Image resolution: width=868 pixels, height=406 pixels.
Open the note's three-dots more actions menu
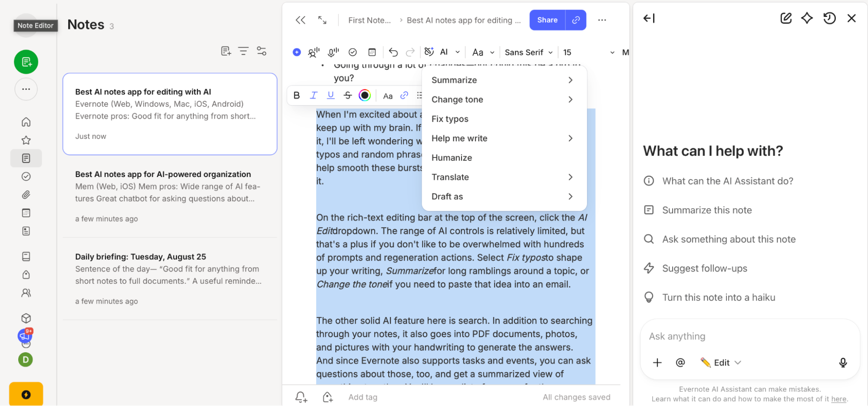[602, 20]
